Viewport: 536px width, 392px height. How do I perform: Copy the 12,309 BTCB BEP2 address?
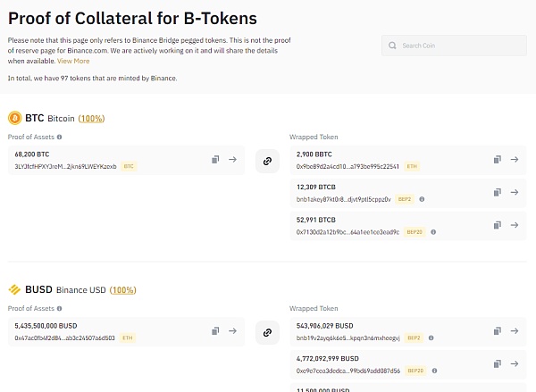[498, 193]
